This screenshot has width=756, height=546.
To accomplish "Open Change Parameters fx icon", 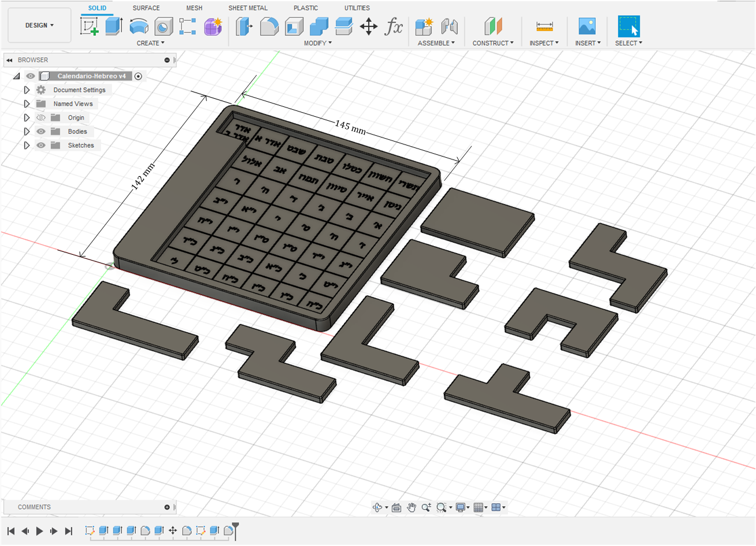I will pos(394,26).
